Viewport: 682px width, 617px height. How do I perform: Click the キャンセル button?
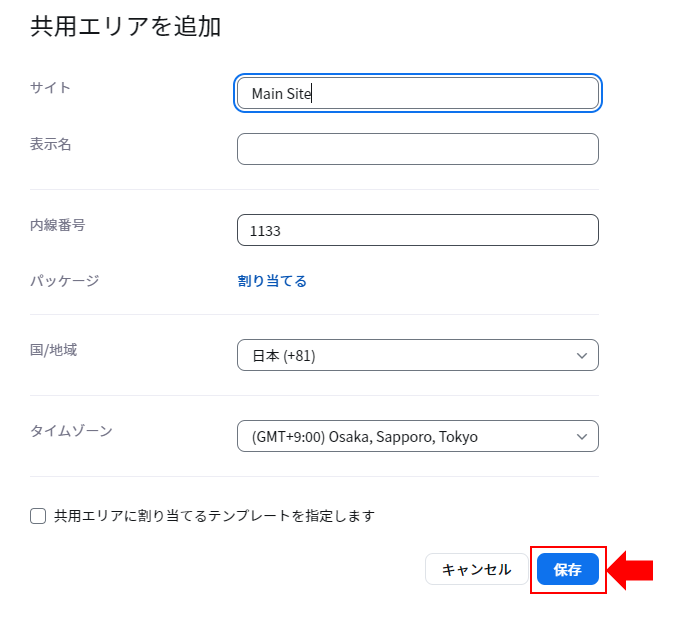[476, 569]
